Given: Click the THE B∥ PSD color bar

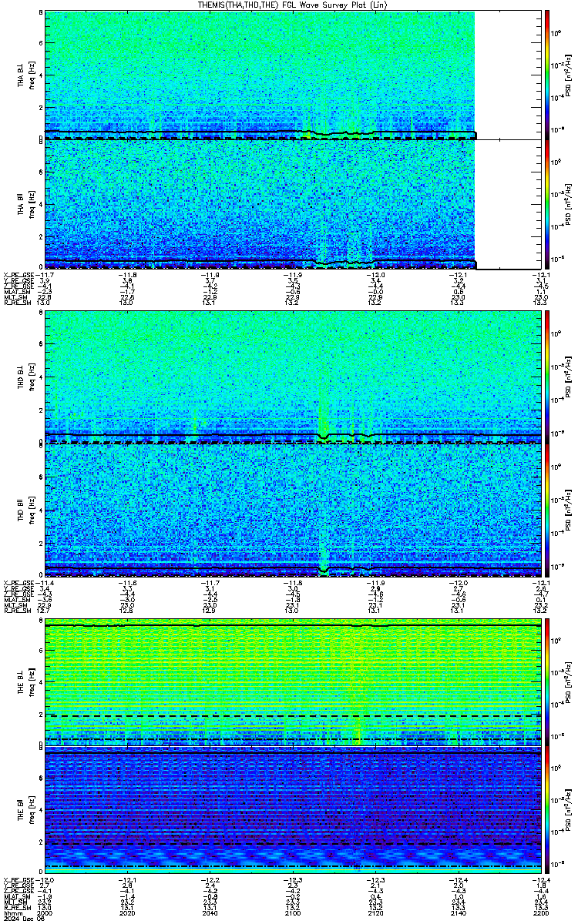Looking at the screenshot, I should 547,812.
